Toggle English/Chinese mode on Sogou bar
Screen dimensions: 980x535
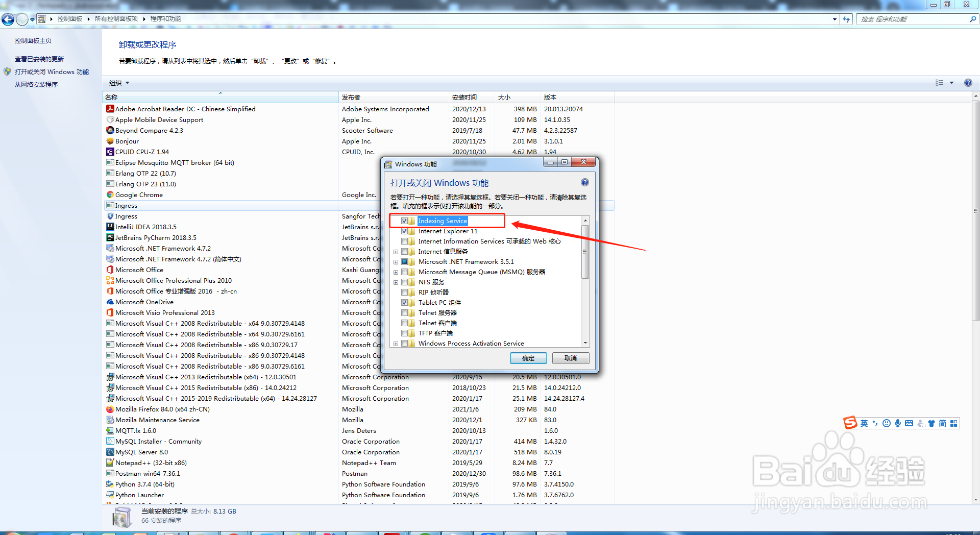[864, 423]
